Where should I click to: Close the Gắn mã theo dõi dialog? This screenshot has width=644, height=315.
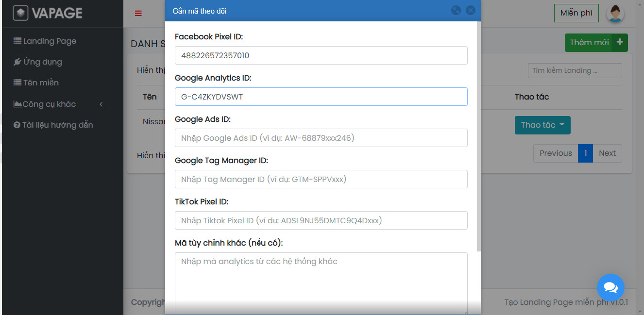[470, 10]
